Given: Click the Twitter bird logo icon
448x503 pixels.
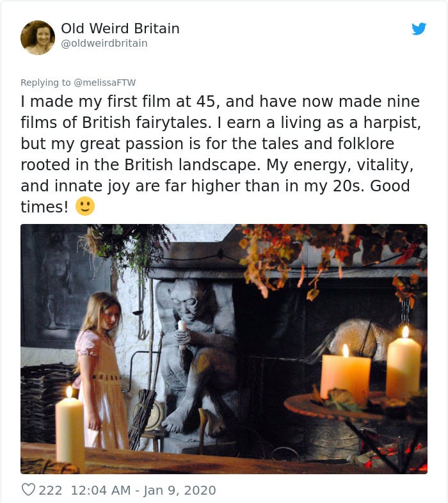Looking at the screenshot, I should tap(419, 29).
